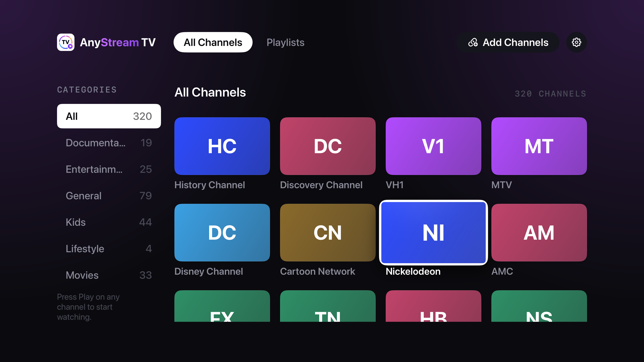Viewport: 644px width, 362px height.
Task: Select the Documentary category
Action: (x=109, y=143)
